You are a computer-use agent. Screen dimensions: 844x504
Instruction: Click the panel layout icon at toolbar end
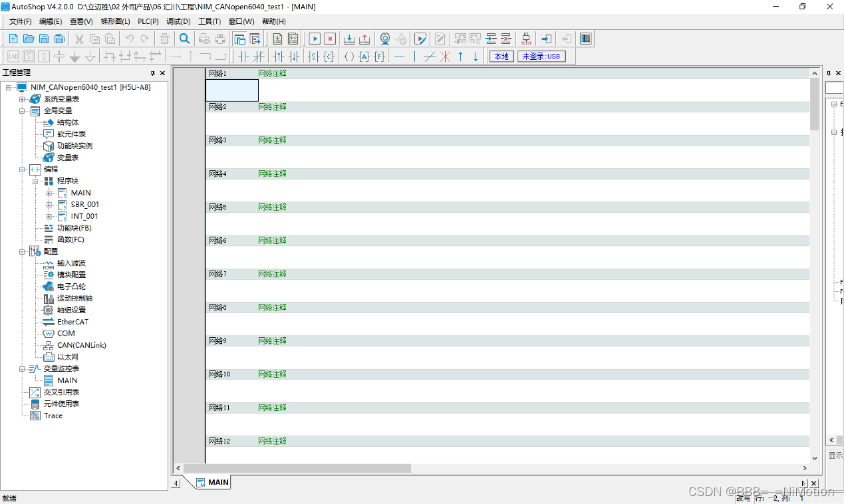pos(585,39)
